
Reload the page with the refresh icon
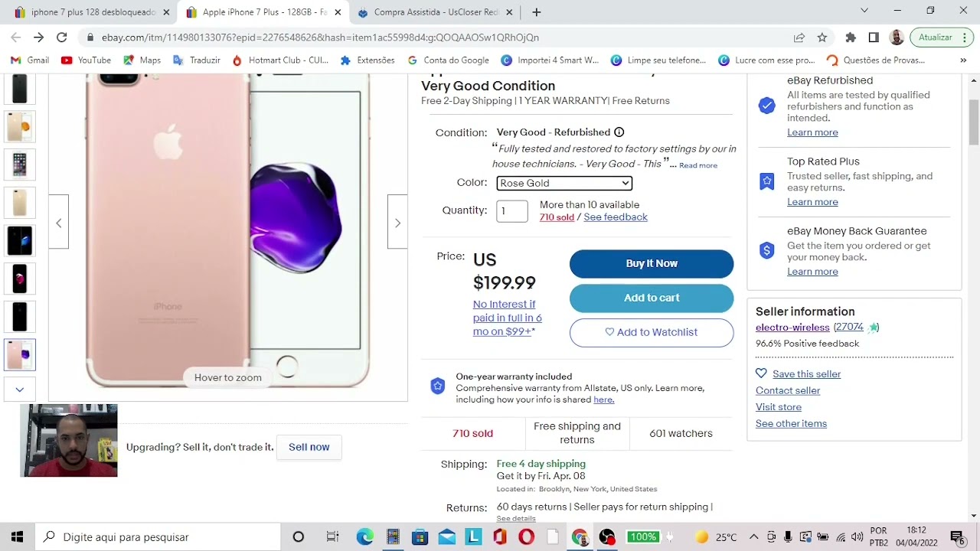(x=62, y=37)
